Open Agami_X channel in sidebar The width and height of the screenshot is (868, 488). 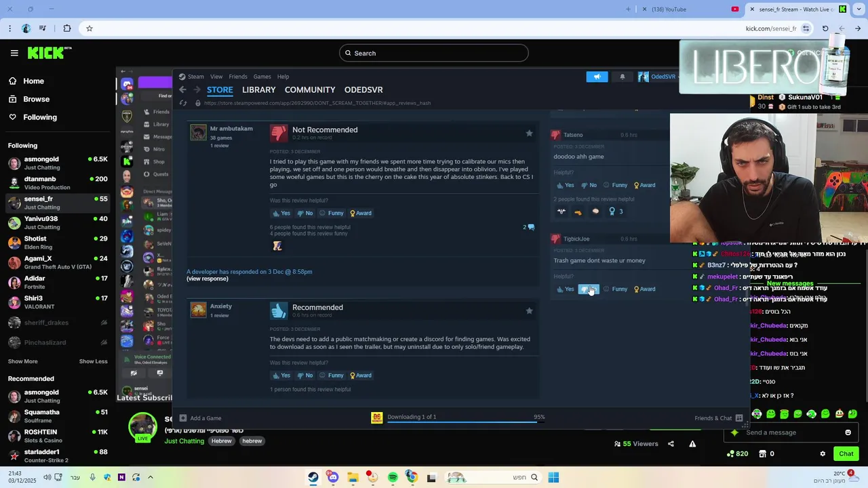(x=58, y=262)
